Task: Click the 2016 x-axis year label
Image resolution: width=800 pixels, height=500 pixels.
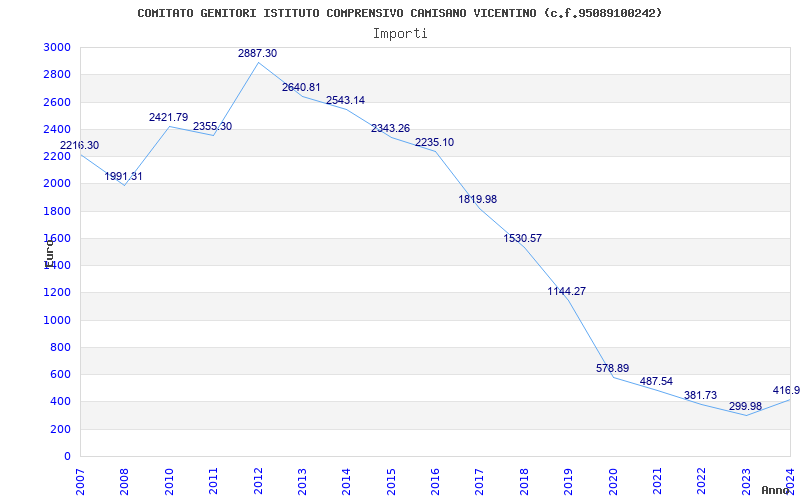Action: pyautogui.click(x=435, y=481)
